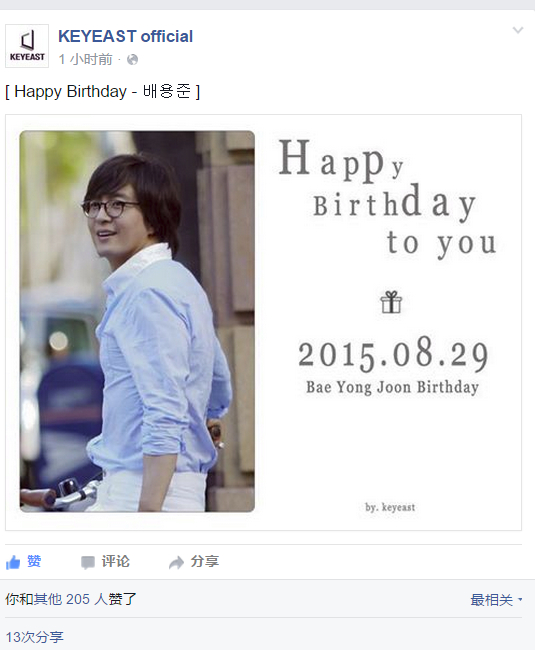Click the 2015.08.29 date in the image
Viewport: 535px width, 650px height.
[x=393, y=354]
